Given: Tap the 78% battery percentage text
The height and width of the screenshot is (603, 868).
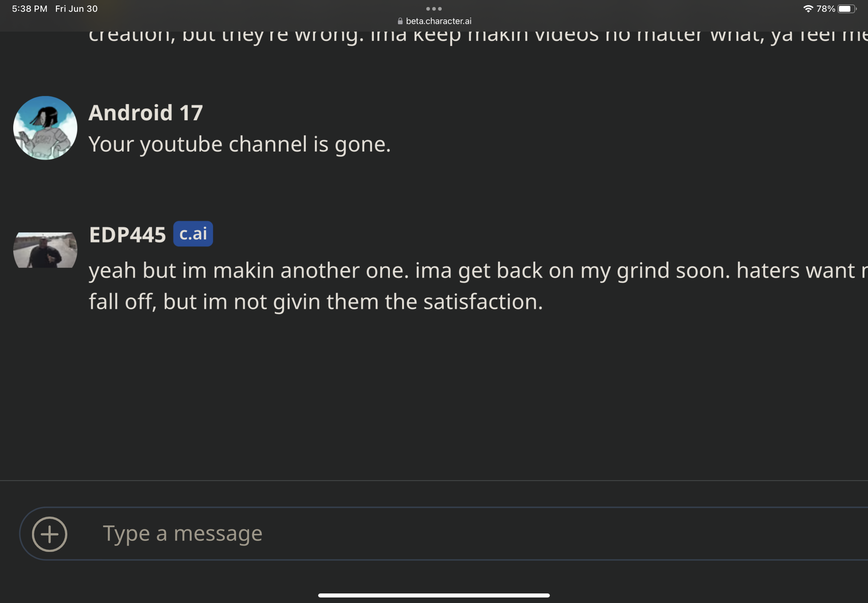Looking at the screenshot, I should (x=826, y=9).
